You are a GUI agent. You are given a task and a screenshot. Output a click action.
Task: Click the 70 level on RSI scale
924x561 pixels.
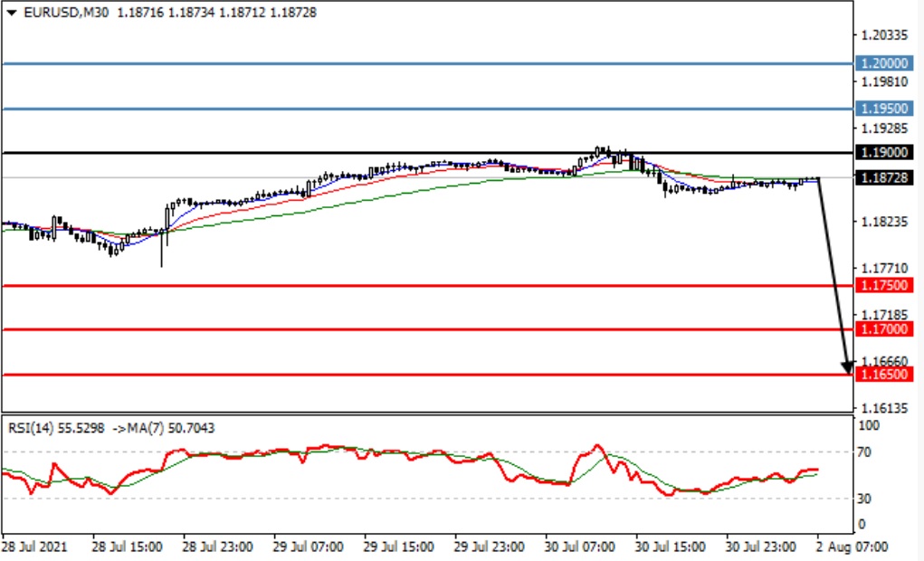[864, 452]
